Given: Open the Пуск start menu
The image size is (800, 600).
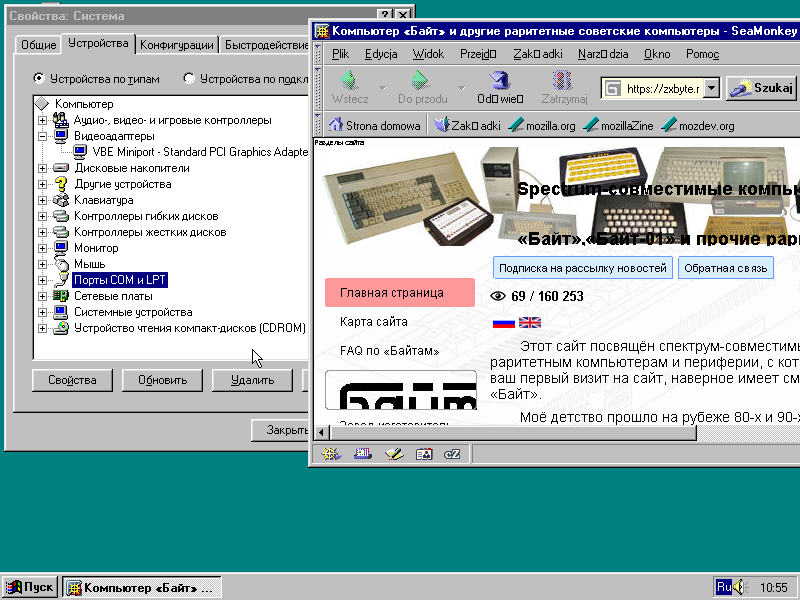Looking at the screenshot, I should pyautogui.click(x=30, y=587).
